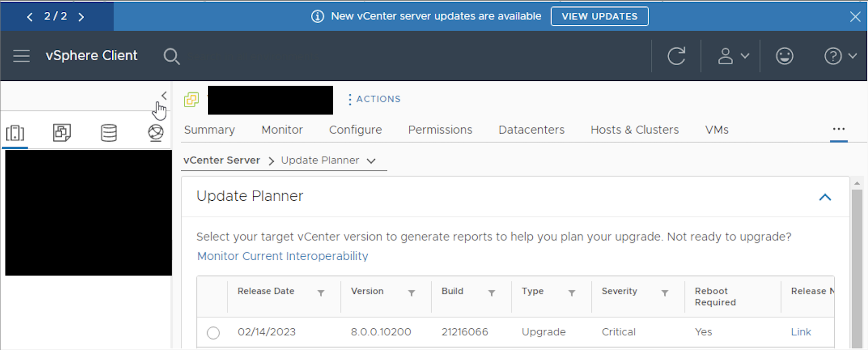
Task: Click the vCenter Server breadcrumb
Action: tap(222, 161)
